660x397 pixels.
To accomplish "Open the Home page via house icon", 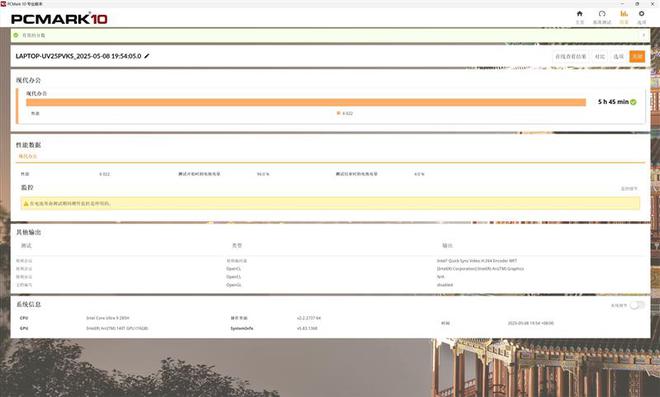I will pyautogui.click(x=580, y=14).
